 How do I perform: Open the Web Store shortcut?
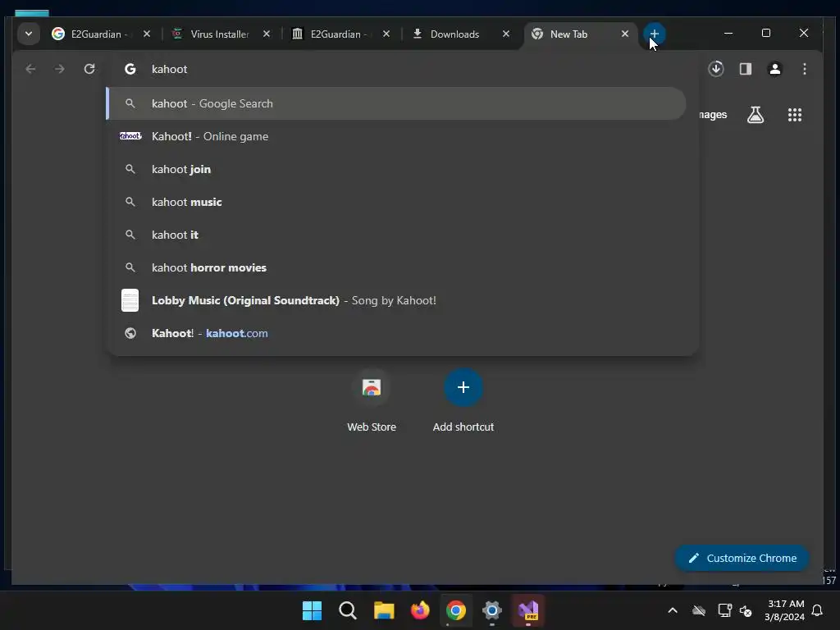point(372,399)
